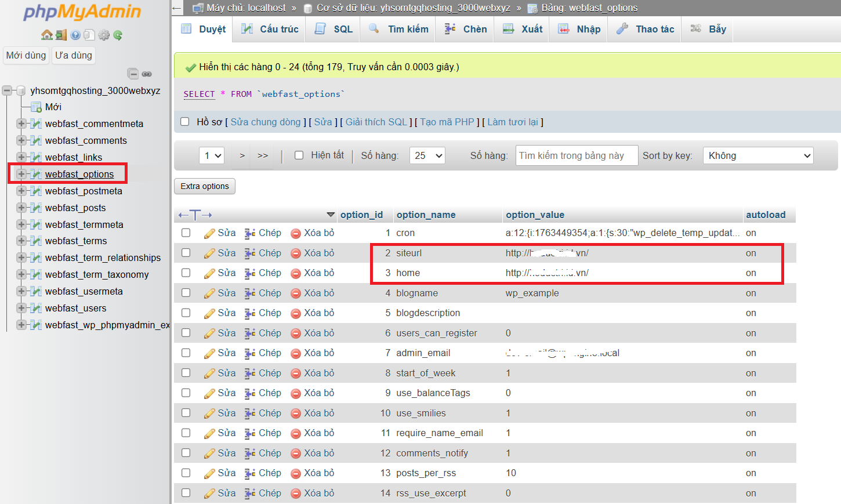Go to phpMyAdmin home via house icon
This screenshot has height=504, width=841.
click(47, 35)
